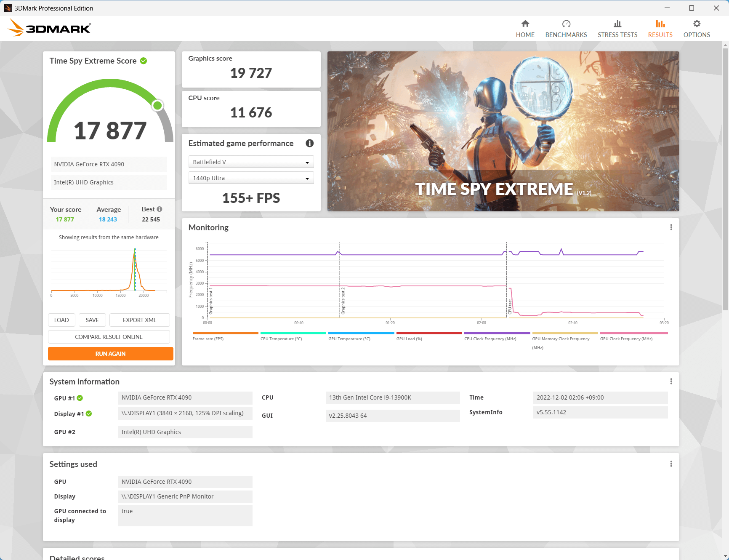Click the SystemInfo v5.55.1142 field
Image resolution: width=729 pixels, height=560 pixels.
(600, 412)
